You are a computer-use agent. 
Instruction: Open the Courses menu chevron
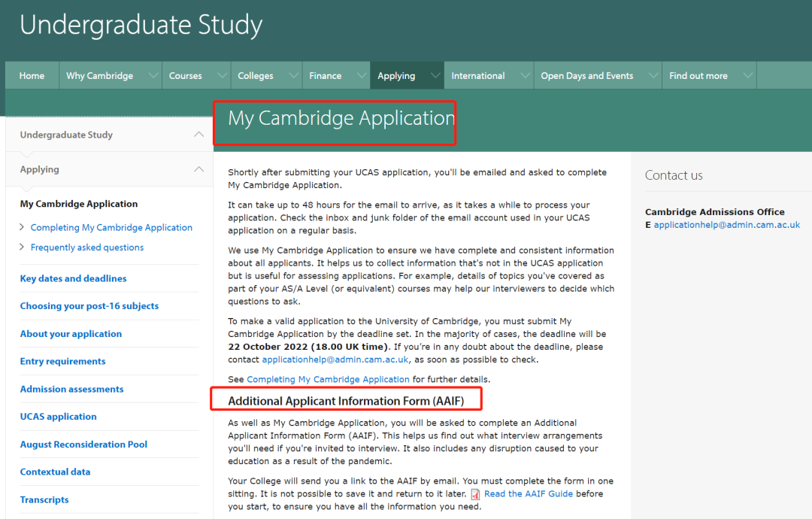tap(222, 75)
